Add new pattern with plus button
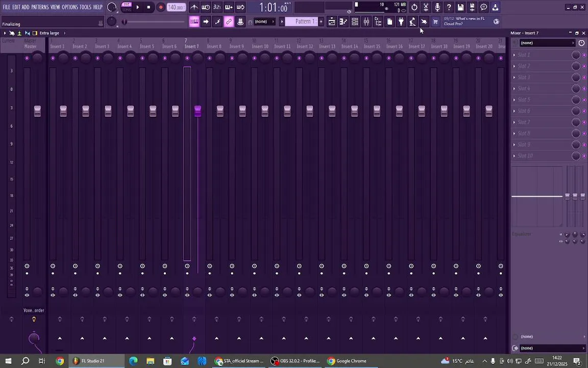588x368 pixels. [321, 21]
